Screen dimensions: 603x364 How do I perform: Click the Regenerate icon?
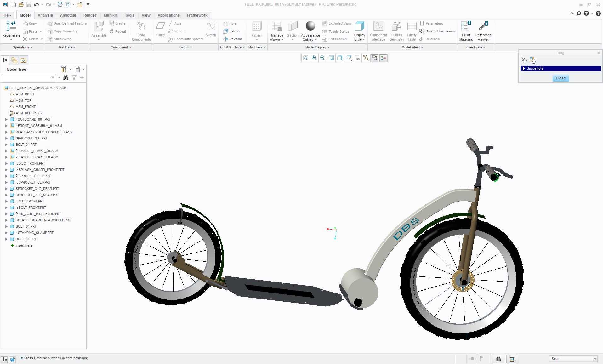11,26
